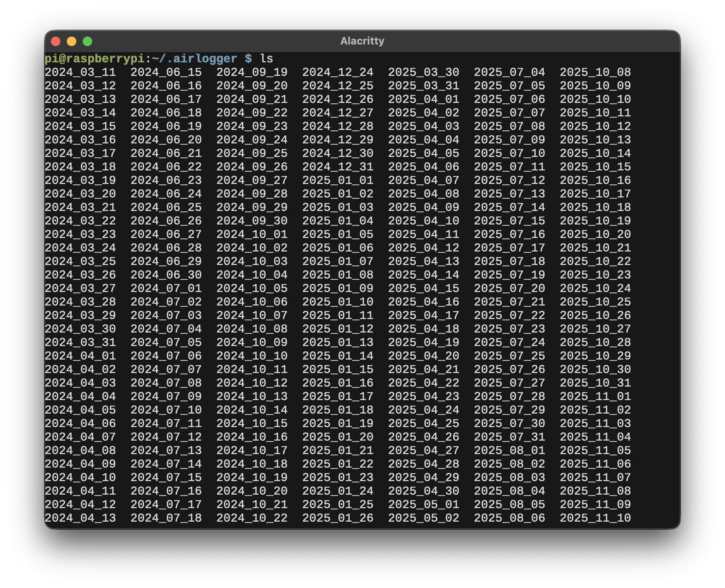Click the filename 2025_11_10
The width and height of the screenshot is (725, 588).
(x=595, y=518)
